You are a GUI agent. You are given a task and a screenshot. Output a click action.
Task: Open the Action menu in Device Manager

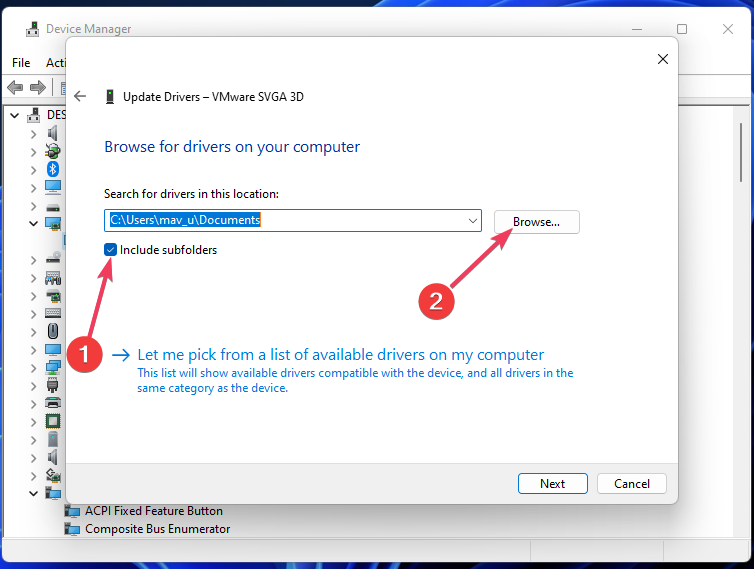pos(56,63)
